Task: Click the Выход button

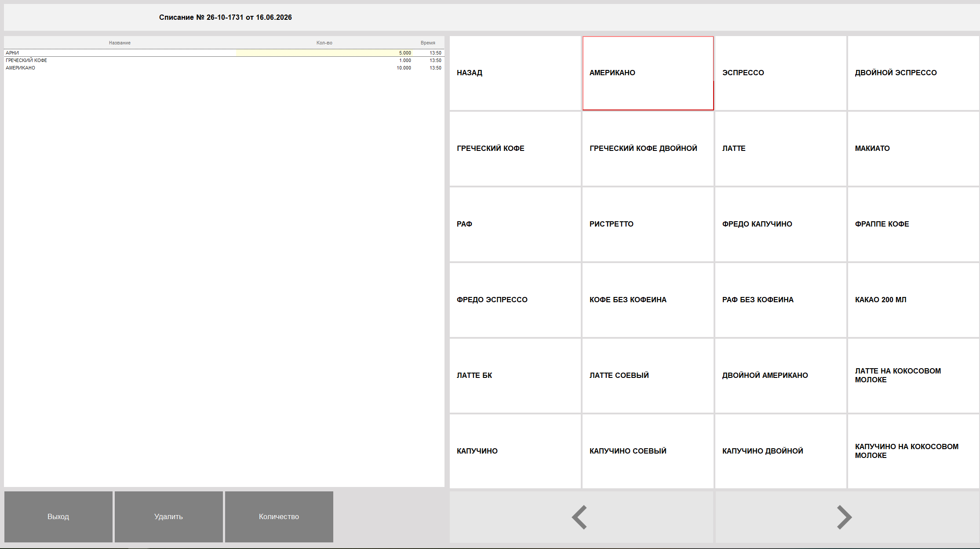Action: 58,517
